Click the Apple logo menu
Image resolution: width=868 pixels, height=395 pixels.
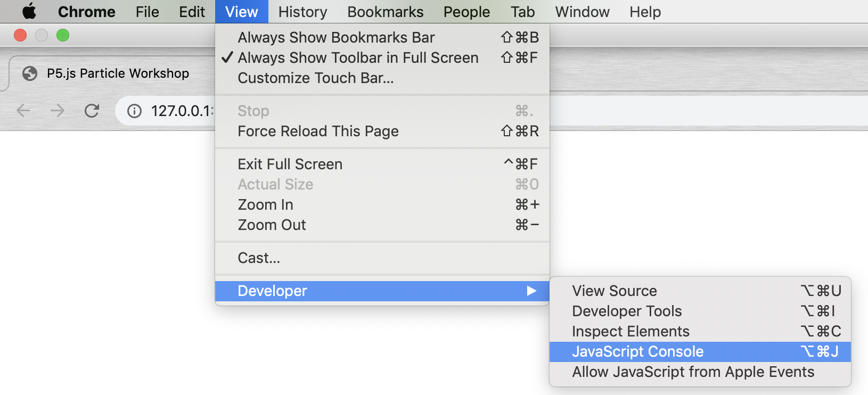coord(29,11)
